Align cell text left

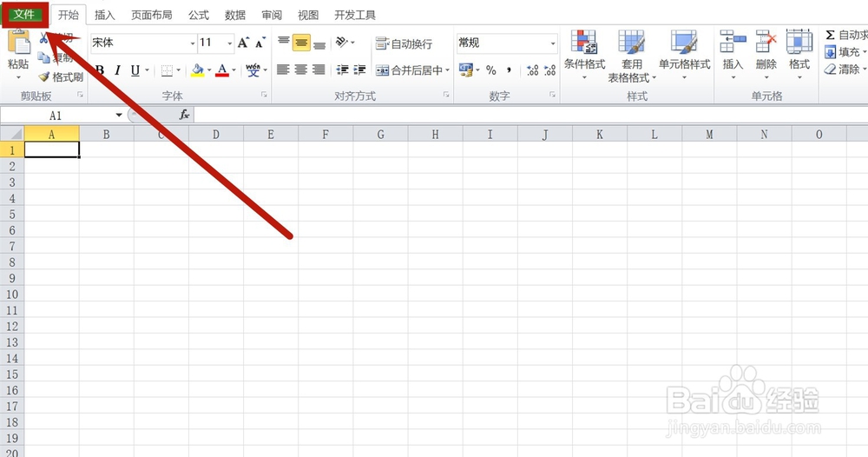point(284,70)
